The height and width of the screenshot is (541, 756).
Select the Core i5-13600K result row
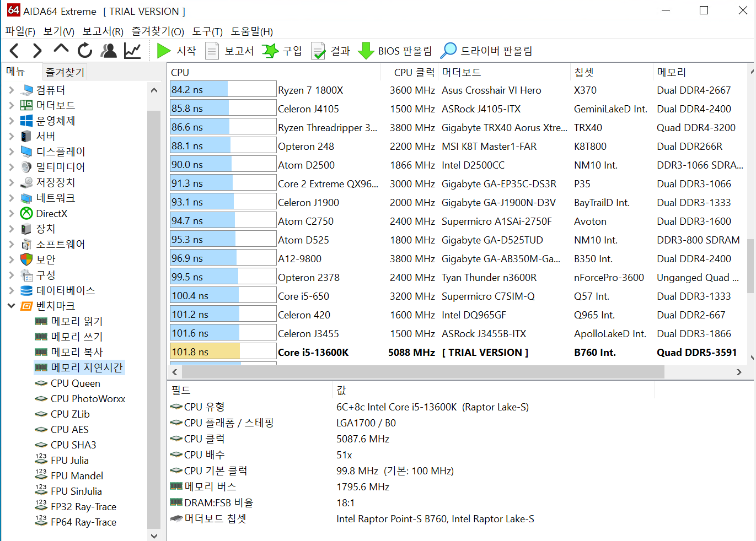(x=458, y=352)
